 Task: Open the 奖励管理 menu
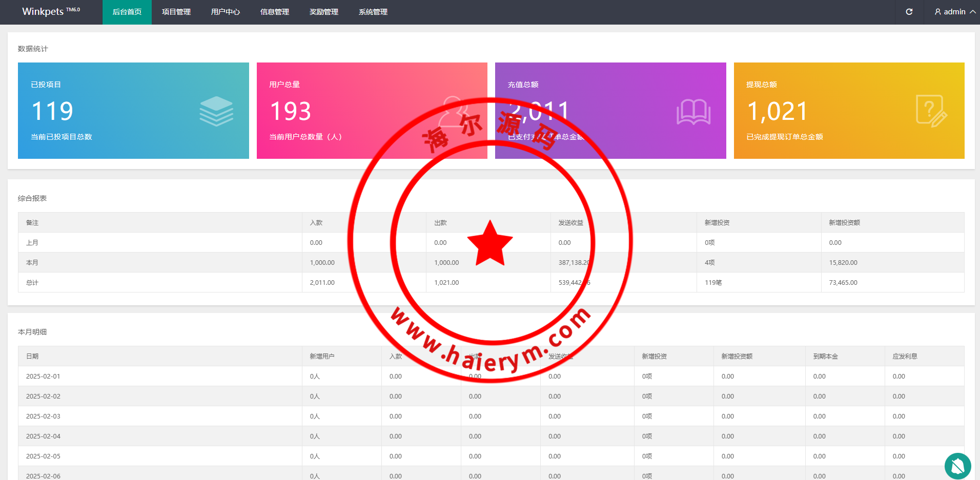coord(324,12)
